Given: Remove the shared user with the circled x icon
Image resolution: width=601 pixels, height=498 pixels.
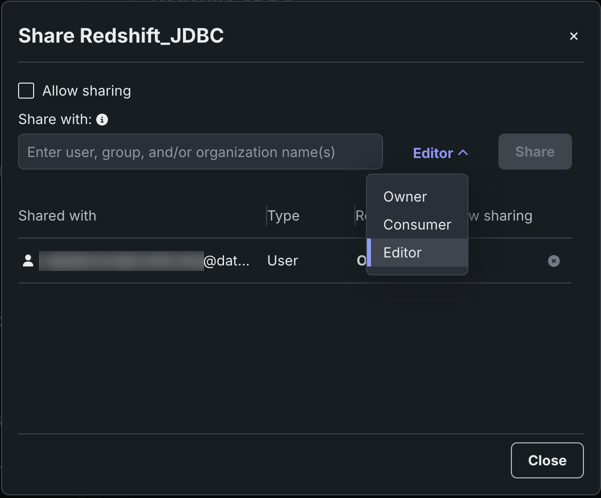Looking at the screenshot, I should coord(553,261).
